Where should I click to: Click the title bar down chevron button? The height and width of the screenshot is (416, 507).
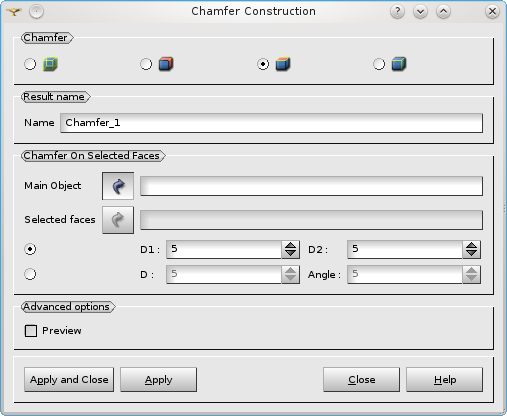point(420,12)
